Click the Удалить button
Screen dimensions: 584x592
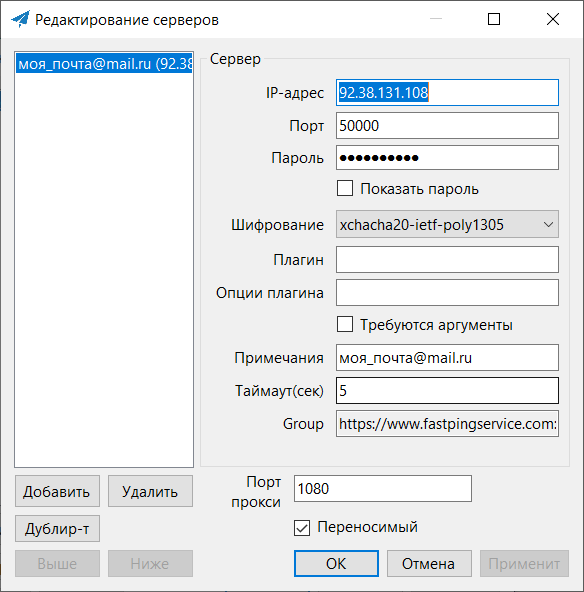150,491
